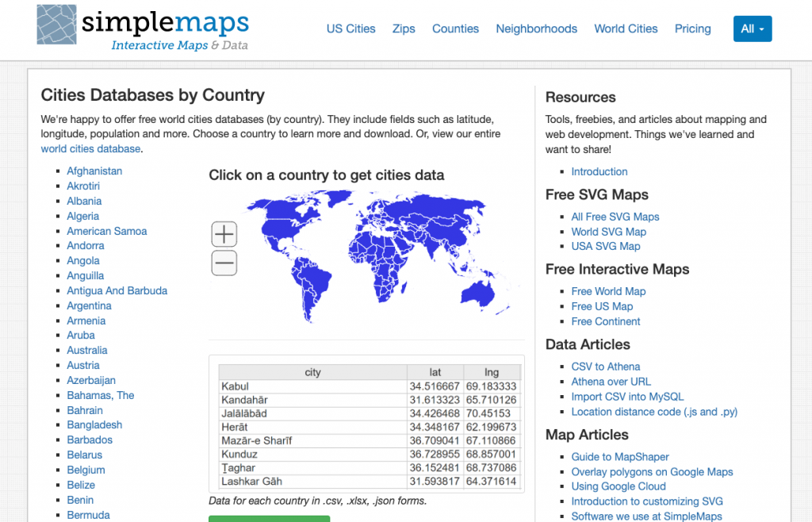Screen dimensions: 812x522
Task: Click the simplemaps logo icon
Action: [56, 25]
